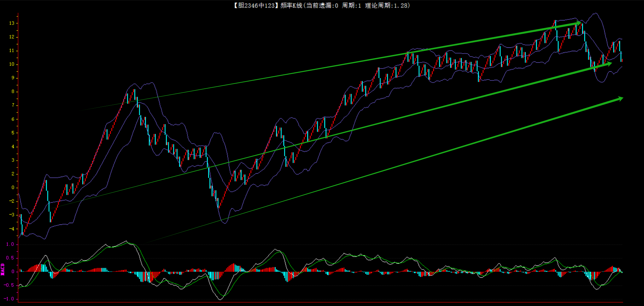Click the 11 label on price axis
644x306 pixels.
coord(12,50)
